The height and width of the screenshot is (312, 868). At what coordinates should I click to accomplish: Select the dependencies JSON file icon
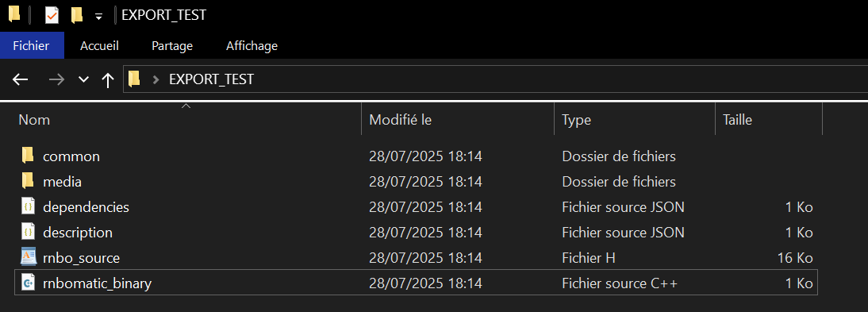(28, 206)
